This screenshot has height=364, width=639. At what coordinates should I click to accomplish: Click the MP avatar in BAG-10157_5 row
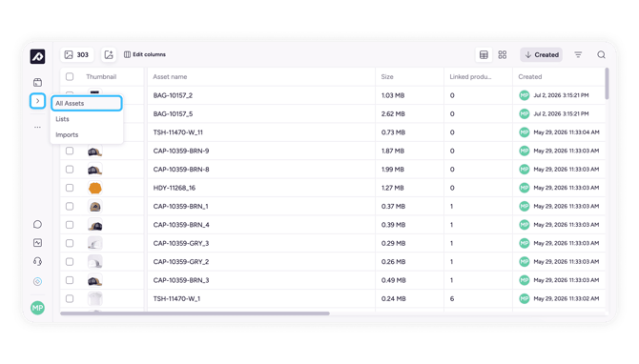[x=525, y=113]
